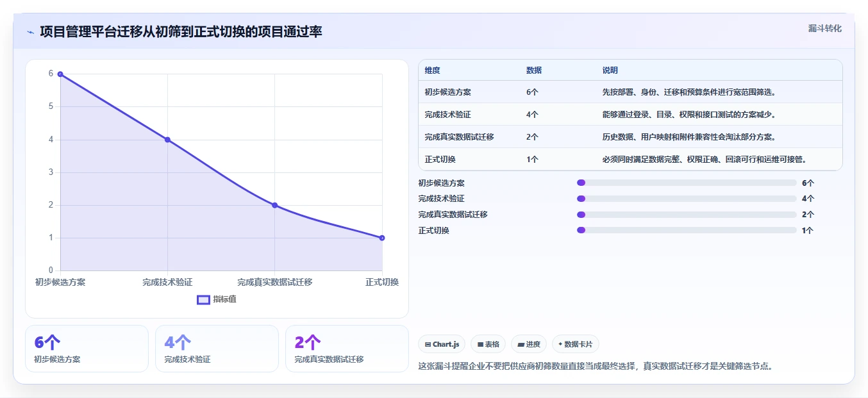Select the 进度 tag chip

tap(529, 344)
